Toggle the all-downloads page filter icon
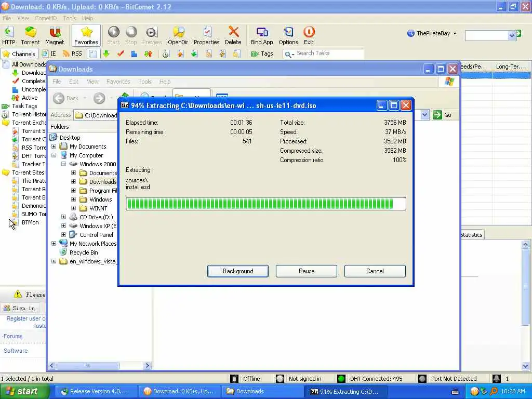The width and height of the screenshot is (532, 399). tap(94, 54)
